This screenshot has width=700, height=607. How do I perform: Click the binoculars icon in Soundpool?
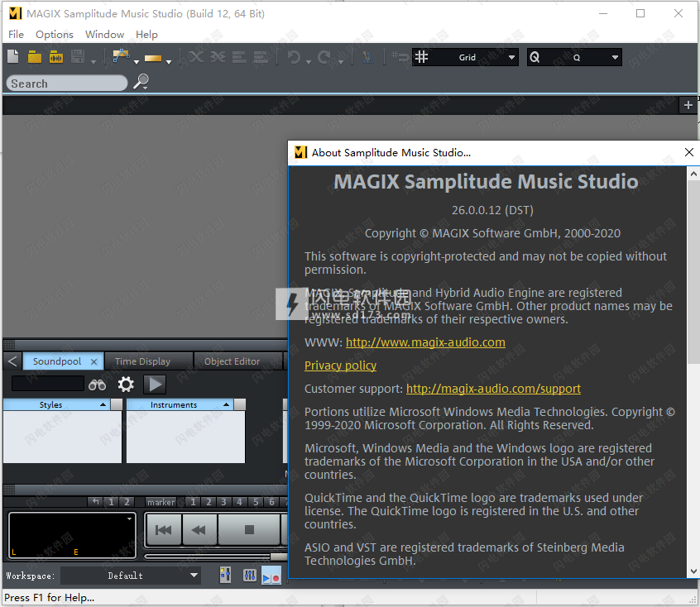click(x=97, y=385)
